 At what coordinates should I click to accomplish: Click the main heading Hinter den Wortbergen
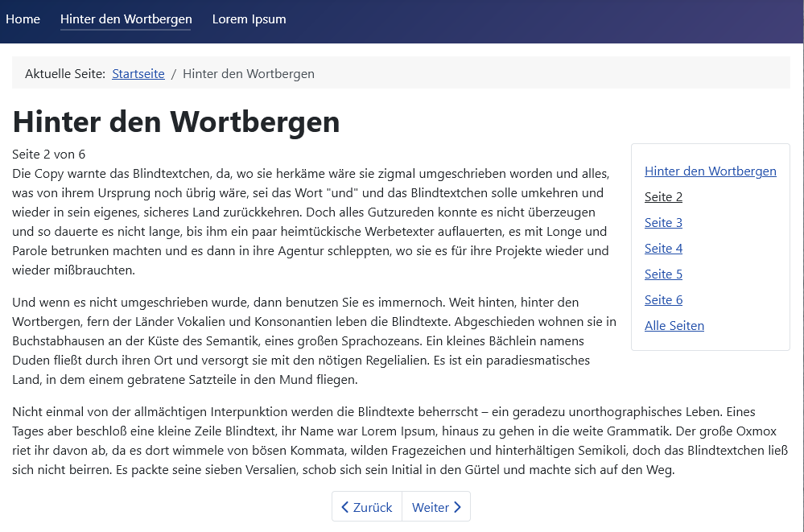pos(176,122)
